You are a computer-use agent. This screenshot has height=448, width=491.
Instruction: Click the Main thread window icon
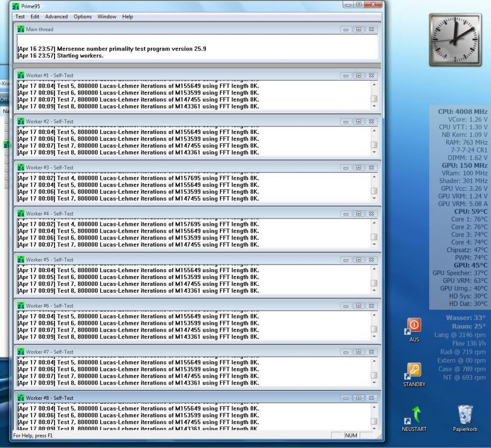(x=20, y=29)
